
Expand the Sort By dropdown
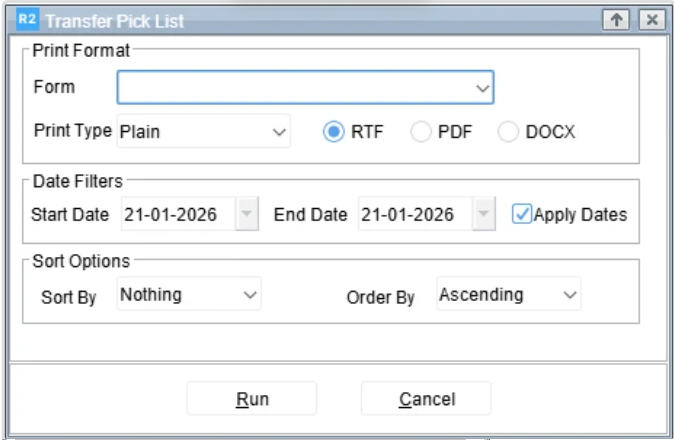(189, 295)
